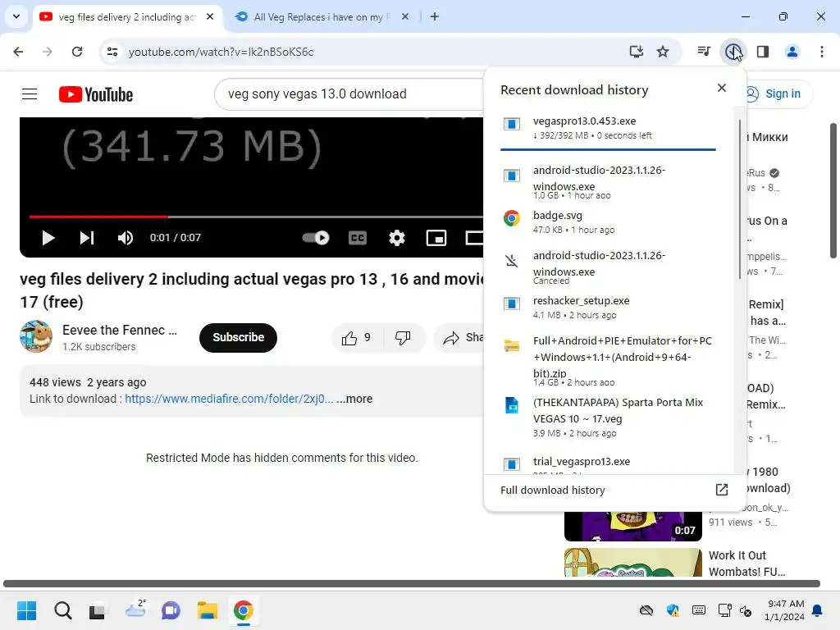Expand the description with ...more
Image resolution: width=840 pixels, height=630 pixels.
354,399
